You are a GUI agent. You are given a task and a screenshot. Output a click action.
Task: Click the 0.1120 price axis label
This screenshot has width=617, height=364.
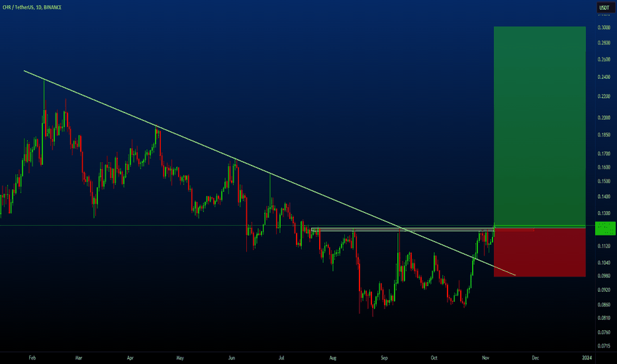(x=604, y=246)
